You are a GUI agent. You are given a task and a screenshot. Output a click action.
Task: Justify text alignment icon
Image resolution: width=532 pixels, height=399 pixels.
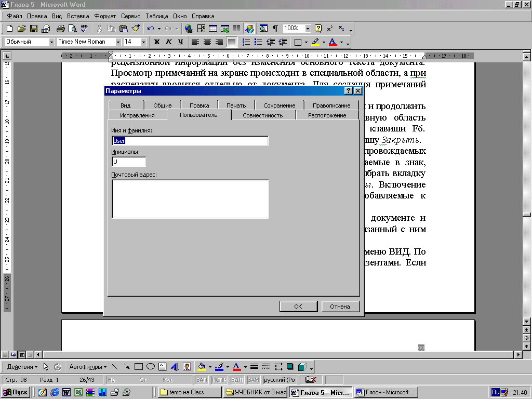click(x=231, y=42)
